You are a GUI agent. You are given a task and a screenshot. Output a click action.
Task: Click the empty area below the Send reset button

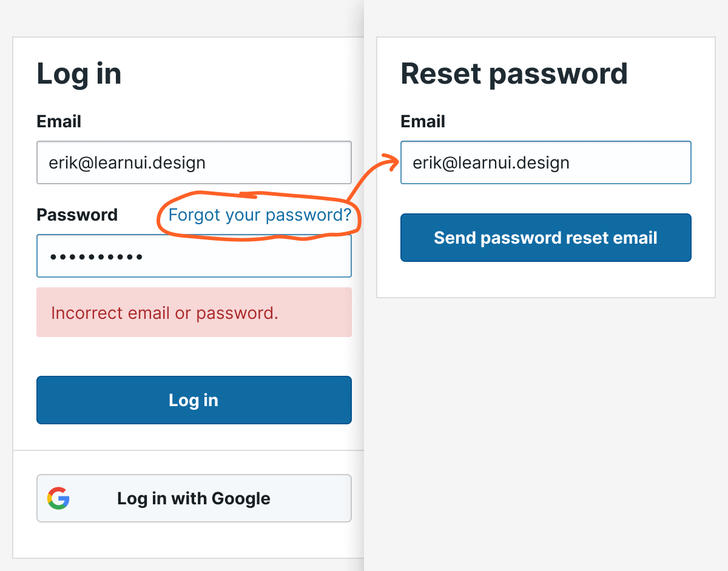click(x=546, y=280)
